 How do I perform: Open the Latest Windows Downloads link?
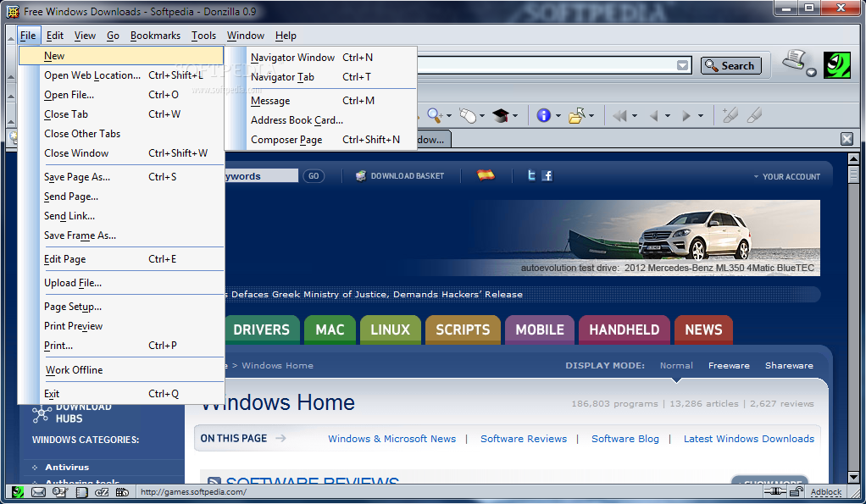tap(749, 438)
